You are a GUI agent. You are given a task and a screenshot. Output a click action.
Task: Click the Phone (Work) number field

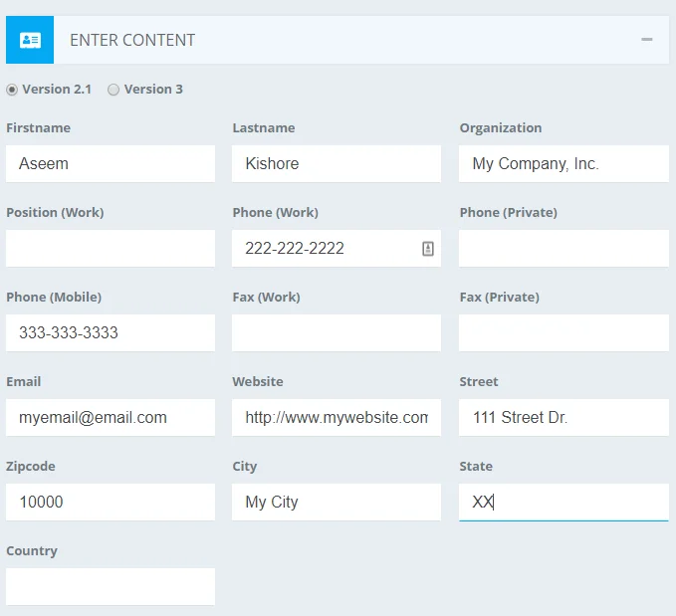pyautogui.click(x=324, y=249)
